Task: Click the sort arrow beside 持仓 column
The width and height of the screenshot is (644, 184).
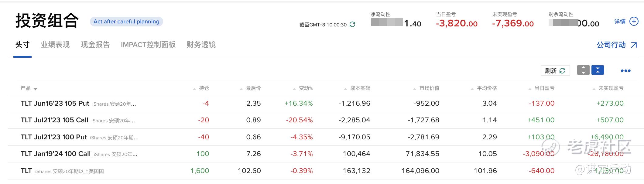Action: 194,89
